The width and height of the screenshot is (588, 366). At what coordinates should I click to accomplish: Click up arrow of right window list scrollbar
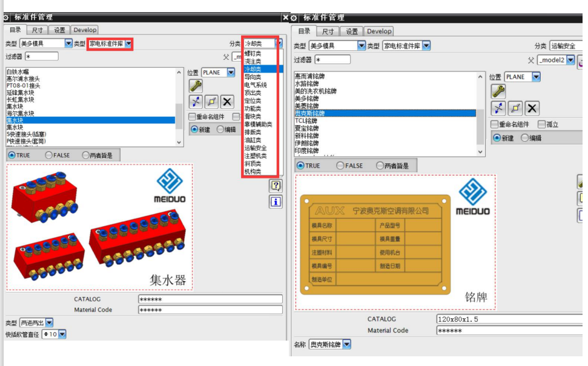(480, 77)
